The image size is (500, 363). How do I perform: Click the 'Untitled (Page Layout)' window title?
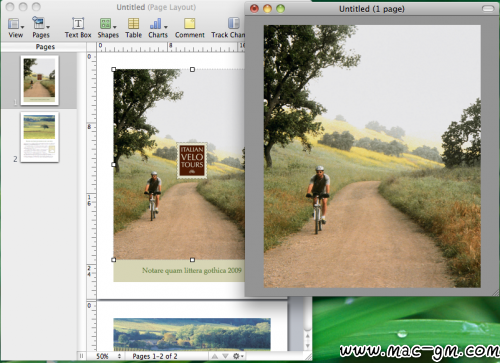pos(156,7)
